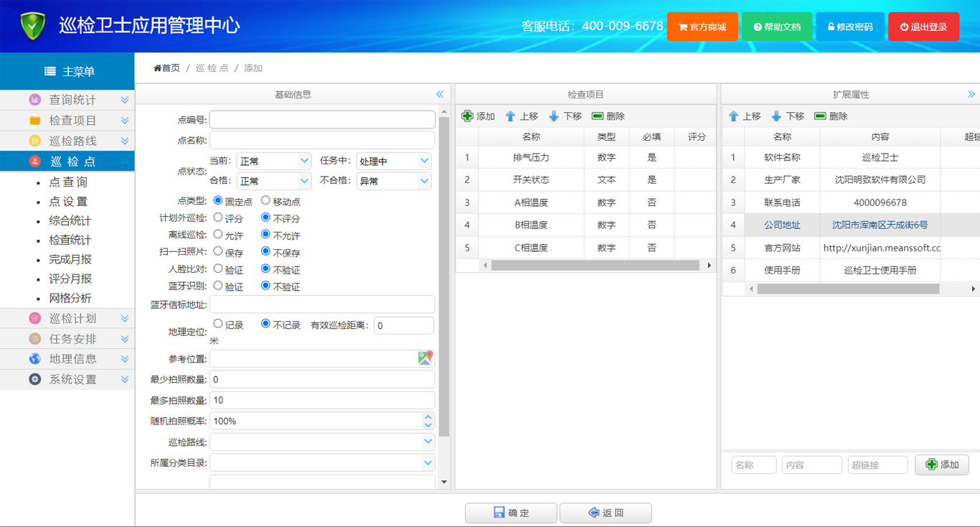Open 点查询 in the sidebar menu
The width and height of the screenshot is (980, 527).
pyautogui.click(x=68, y=182)
